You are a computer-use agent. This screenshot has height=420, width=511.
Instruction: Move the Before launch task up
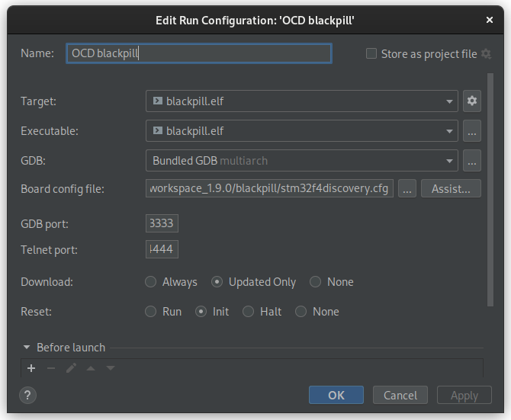click(x=91, y=368)
